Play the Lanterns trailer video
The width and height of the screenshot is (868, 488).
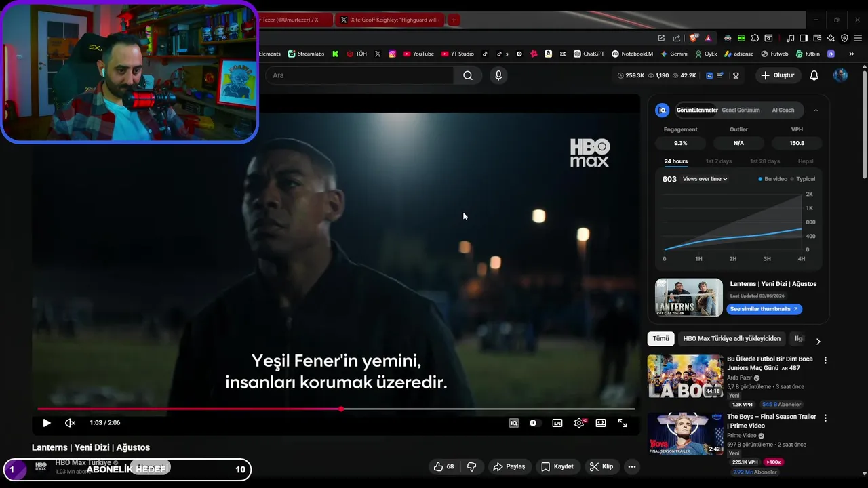47,423
